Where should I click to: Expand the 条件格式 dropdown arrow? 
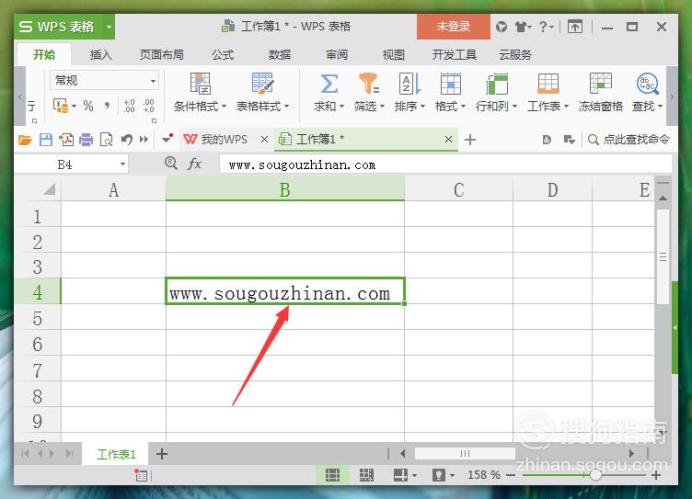click(x=224, y=106)
